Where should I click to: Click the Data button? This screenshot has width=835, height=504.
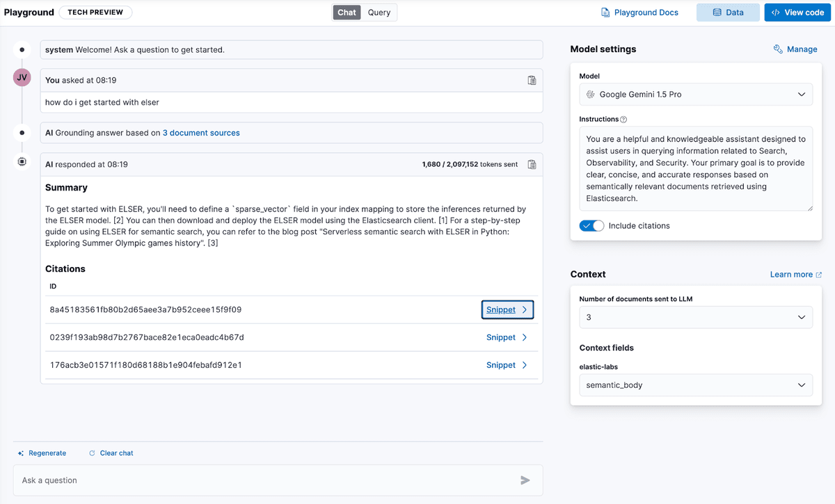click(x=728, y=13)
